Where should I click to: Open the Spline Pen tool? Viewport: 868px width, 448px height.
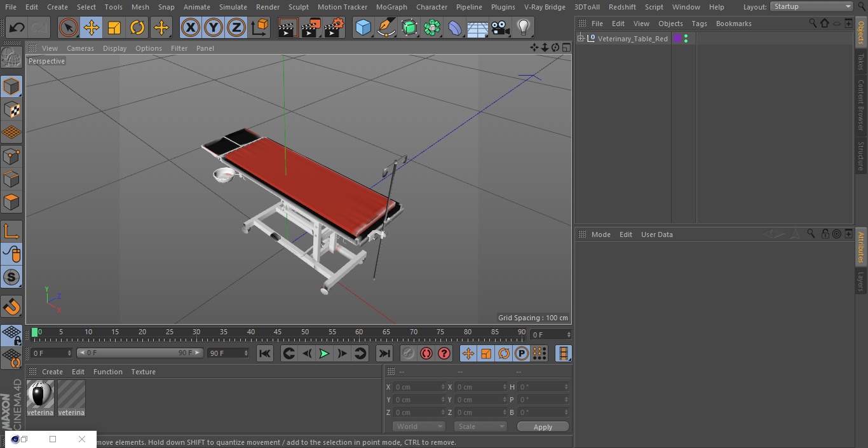click(x=386, y=28)
